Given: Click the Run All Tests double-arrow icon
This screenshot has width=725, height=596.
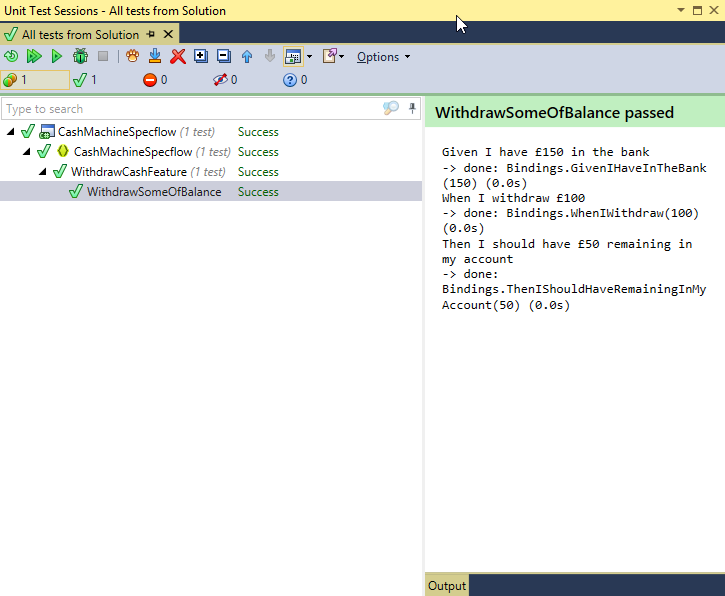Looking at the screenshot, I should click(x=33, y=57).
